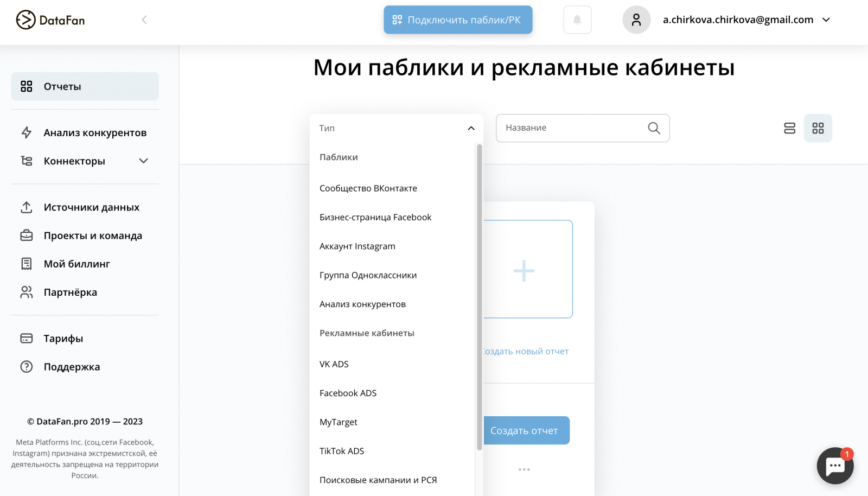
Task: Collapse the Тип dropdown
Action: pyautogui.click(x=471, y=128)
